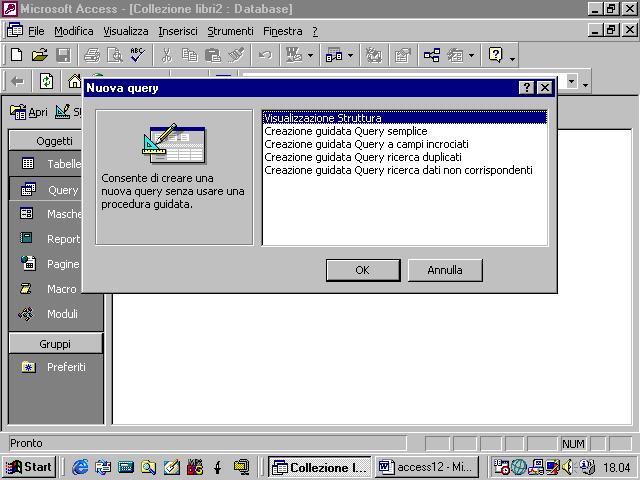Click the Windows Start button
Screen dimensions: 640x480
click(x=29, y=467)
